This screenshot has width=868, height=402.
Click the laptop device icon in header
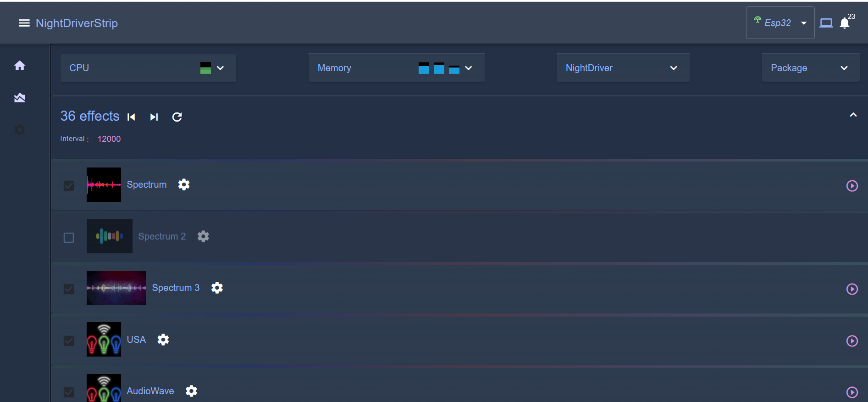[x=826, y=23]
